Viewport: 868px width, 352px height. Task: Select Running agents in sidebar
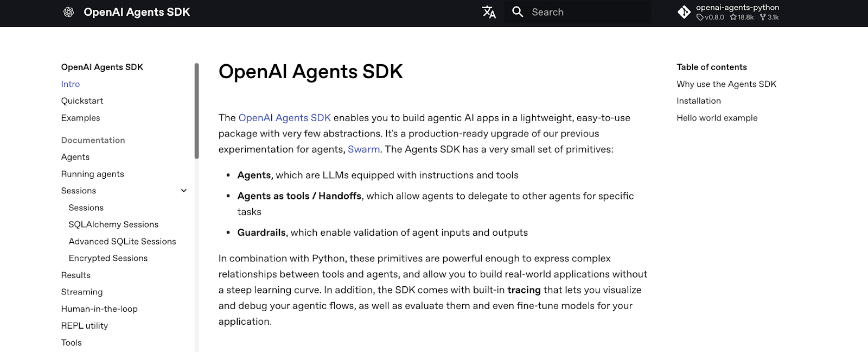(93, 174)
